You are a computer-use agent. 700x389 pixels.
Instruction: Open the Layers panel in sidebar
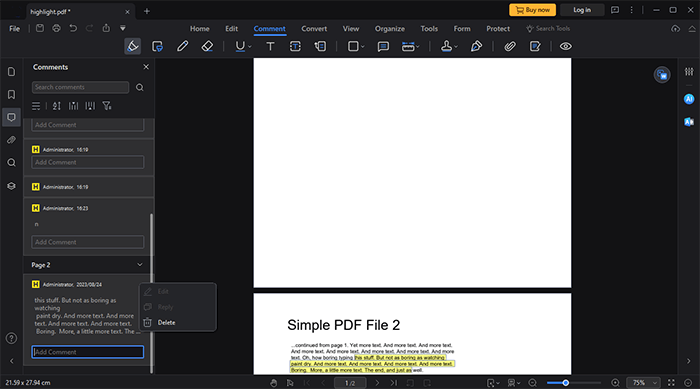(12, 185)
